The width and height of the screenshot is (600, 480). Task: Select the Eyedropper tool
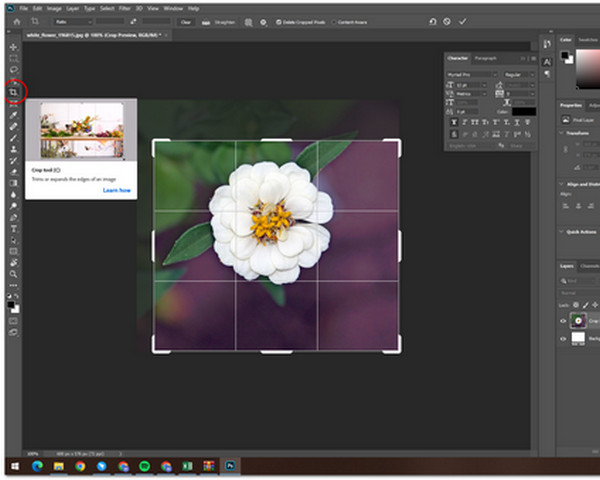click(13, 115)
